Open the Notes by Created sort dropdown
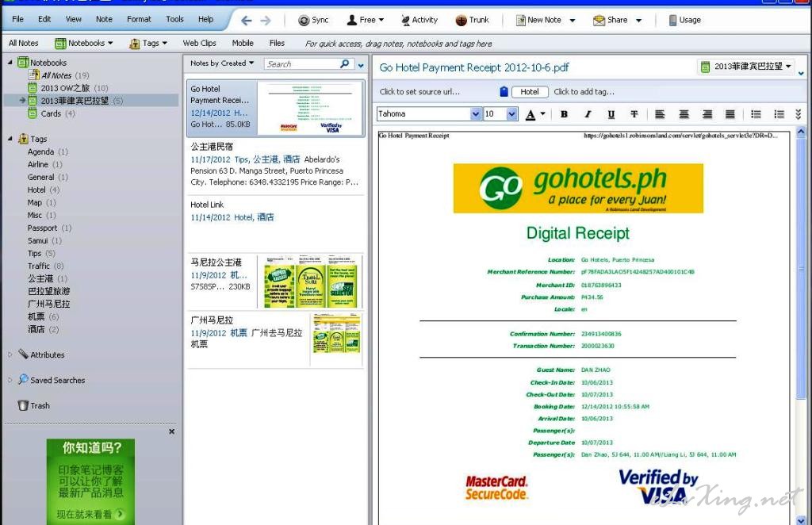Image resolution: width=812 pixels, height=525 pixels. (222, 63)
